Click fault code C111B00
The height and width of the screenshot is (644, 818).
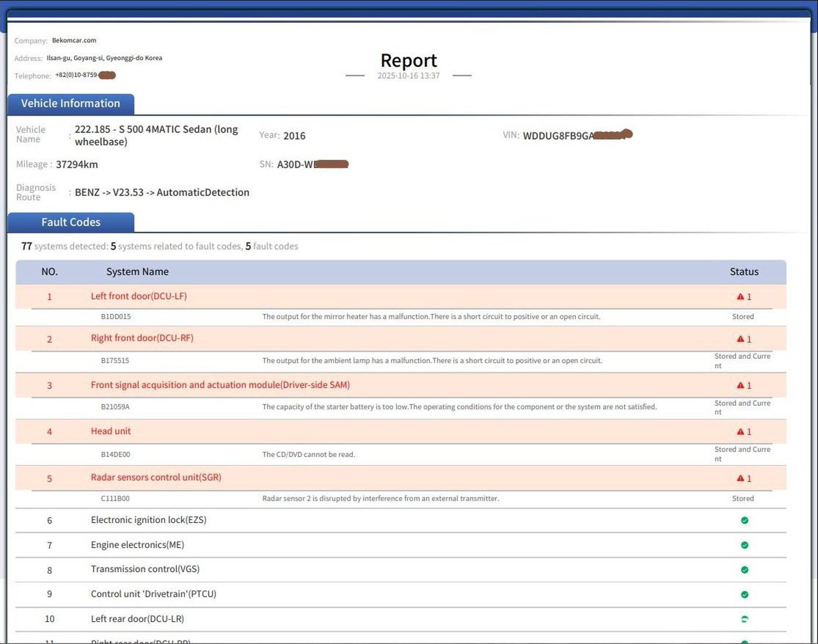click(x=115, y=499)
